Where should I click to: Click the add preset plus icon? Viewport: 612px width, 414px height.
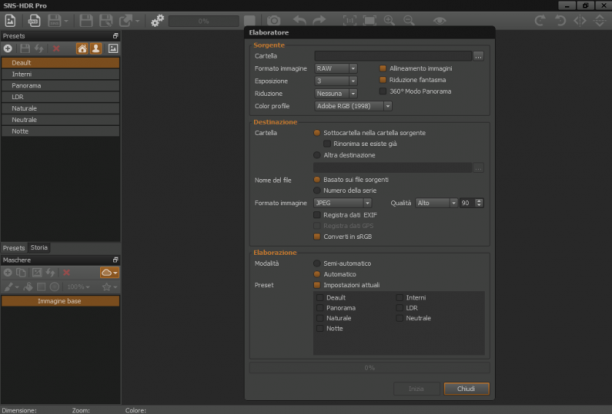(x=8, y=48)
